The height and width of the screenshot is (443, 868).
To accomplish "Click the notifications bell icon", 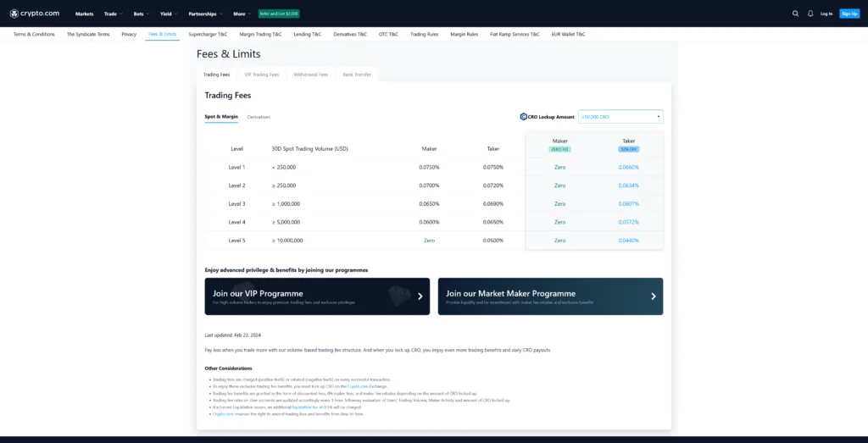I will click(810, 14).
